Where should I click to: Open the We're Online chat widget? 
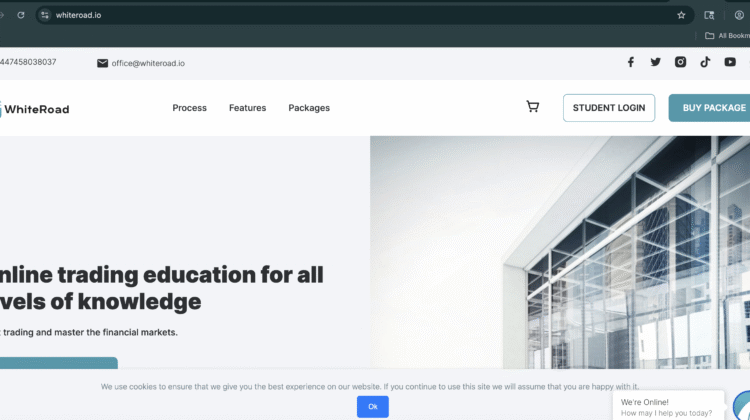point(668,407)
